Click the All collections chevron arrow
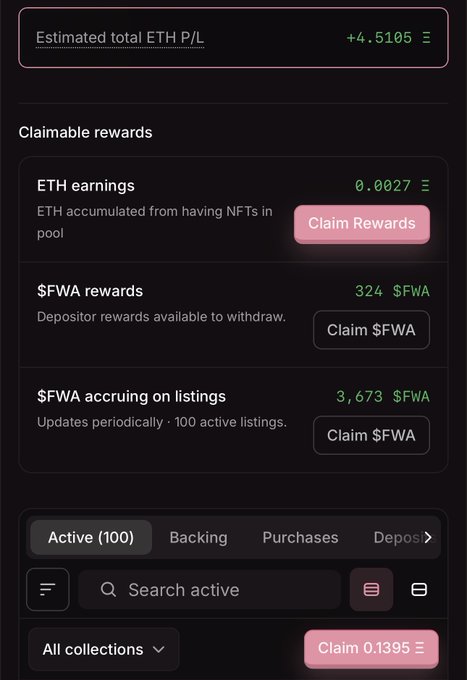The height and width of the screenshot is (680, 467). 159,650
